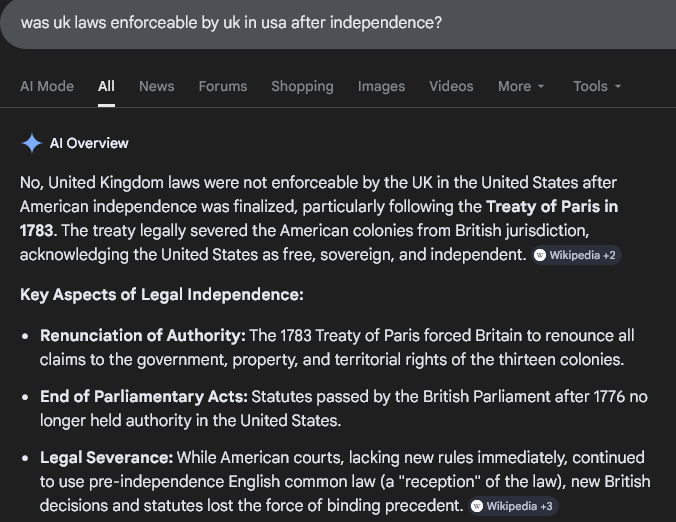Switch to the AI Mode tab
Screen dimensions: 676x522
tap(47, 86)
